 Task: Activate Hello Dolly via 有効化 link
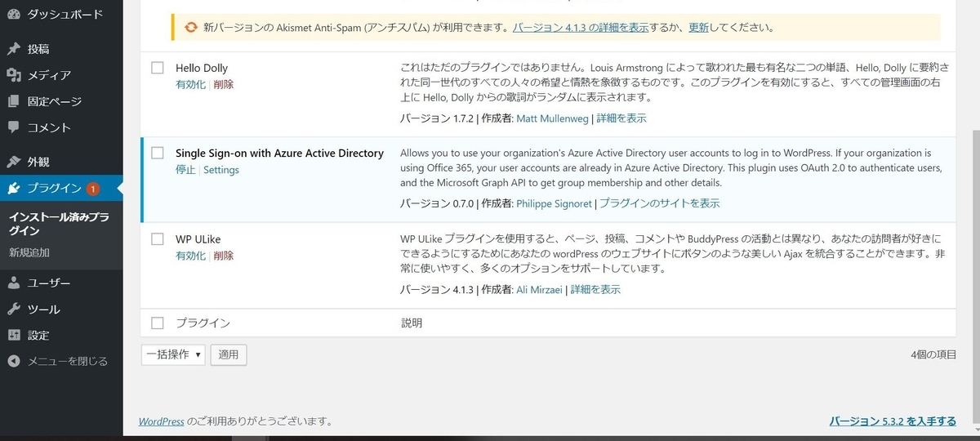[x=190, y=84]
